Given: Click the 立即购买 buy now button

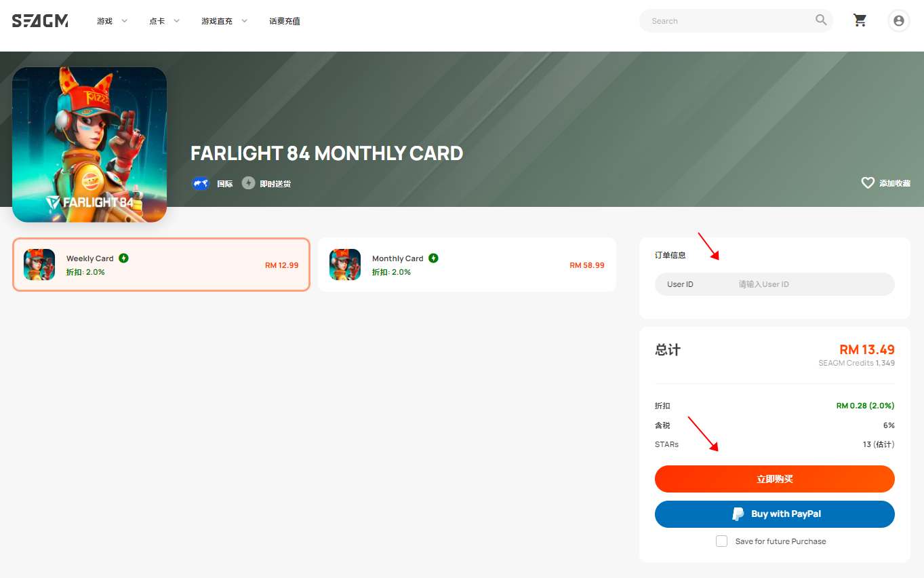Looking at the screenshot, I should 775,479.
